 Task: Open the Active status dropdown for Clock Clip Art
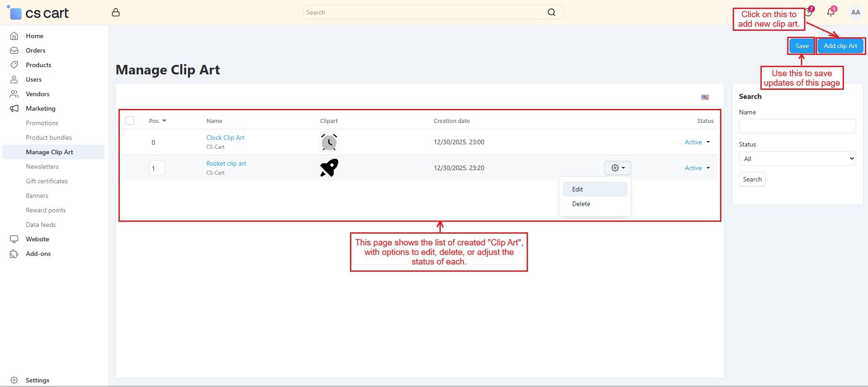click(x=697, y=142)
